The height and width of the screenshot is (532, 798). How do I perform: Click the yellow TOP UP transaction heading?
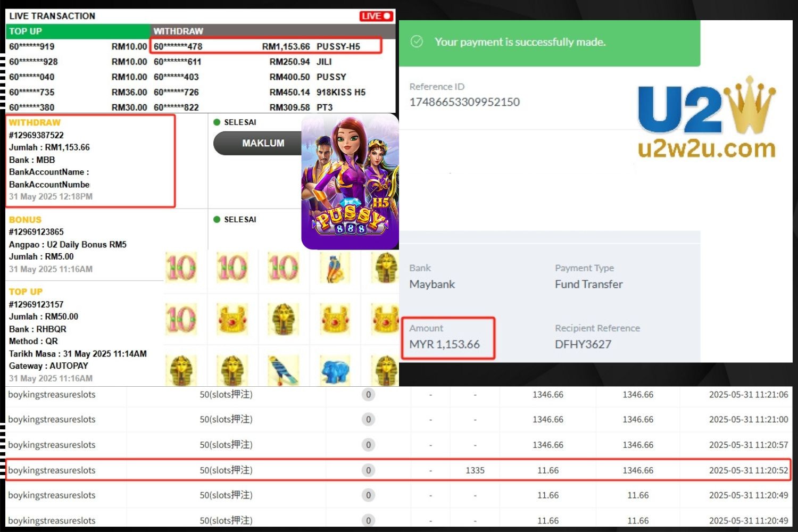pos(26,292)
